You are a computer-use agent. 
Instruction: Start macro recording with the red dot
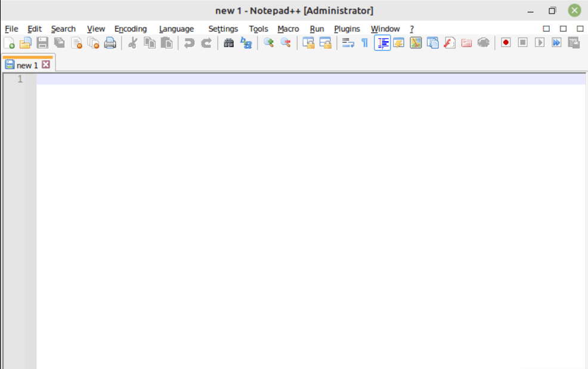pyautogui.click(x=506, y=43)
